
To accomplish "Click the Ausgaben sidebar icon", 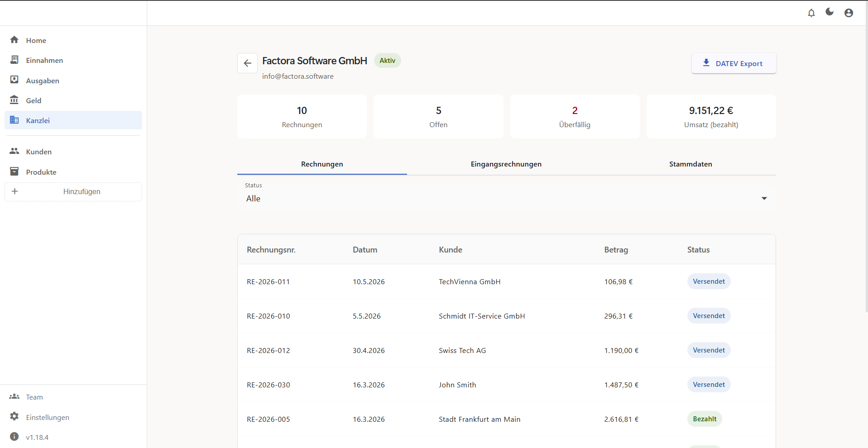I will tap(14, 80).
